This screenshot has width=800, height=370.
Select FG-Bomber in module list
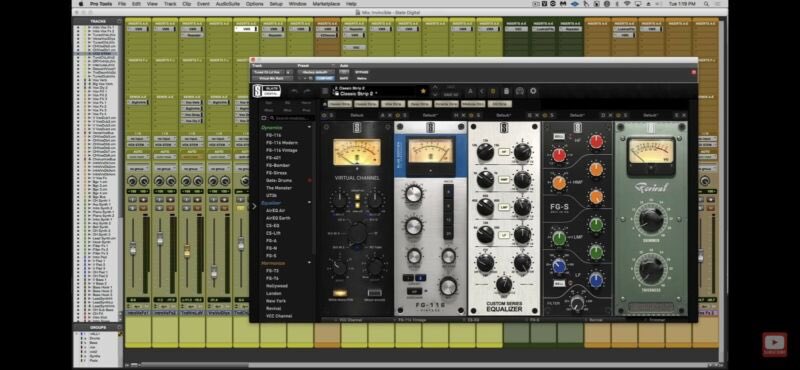[278, 165]
